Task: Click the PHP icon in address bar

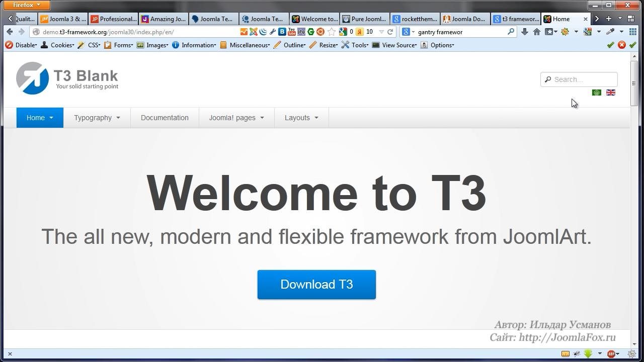Action: [301, 32]
